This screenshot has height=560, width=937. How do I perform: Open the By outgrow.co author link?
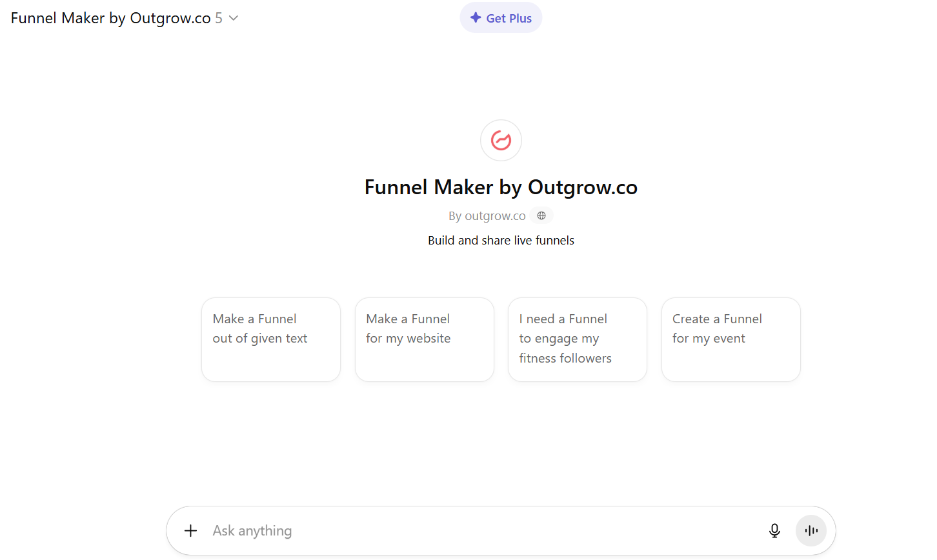point(487,216)
